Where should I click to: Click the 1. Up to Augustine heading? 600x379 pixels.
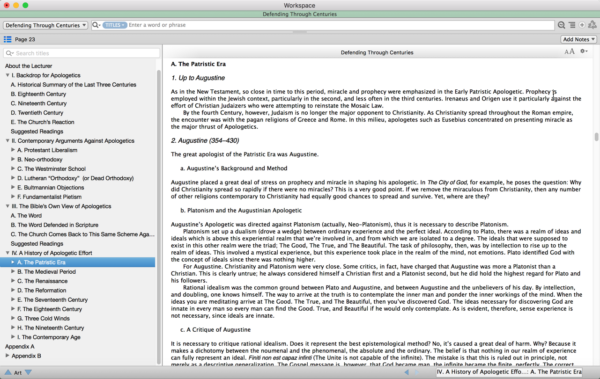pos(198,78)
